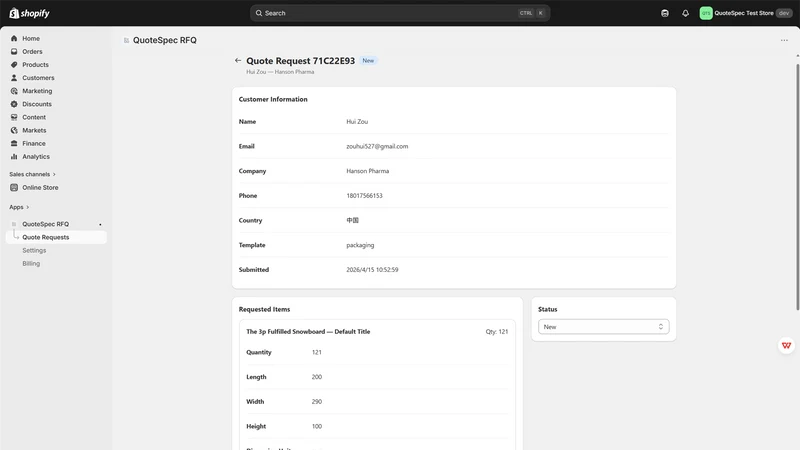The image size is (800, 450).
Task: Click the page vertical scrollbar
Action: tap(797, 186)
